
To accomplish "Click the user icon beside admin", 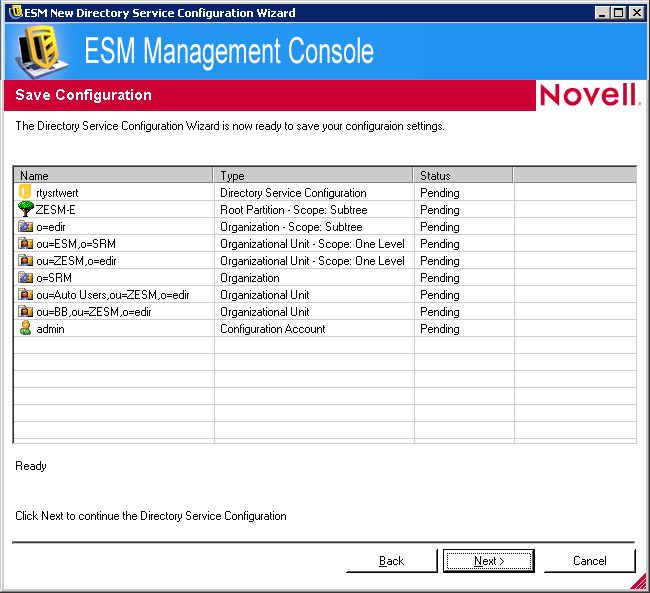I will [x=25, y=328].
